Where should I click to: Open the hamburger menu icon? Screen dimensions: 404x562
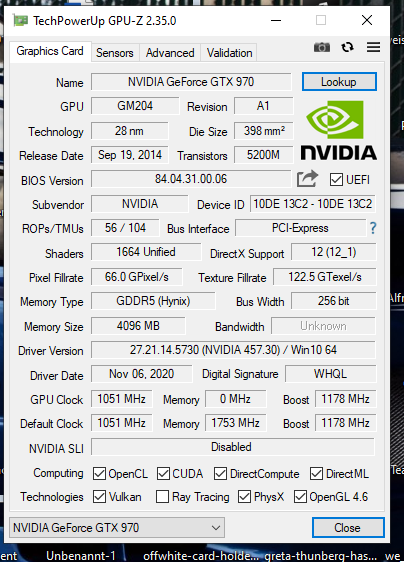(x=373, y=47)
